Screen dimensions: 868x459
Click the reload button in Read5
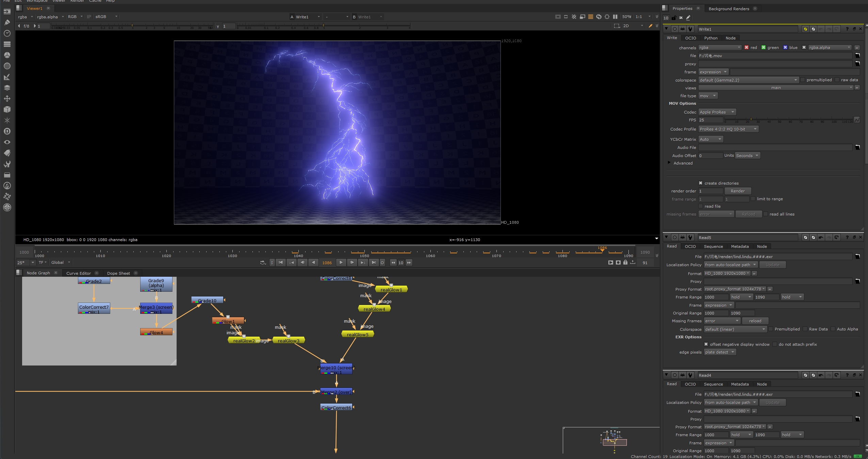click(x=755, y=321)
